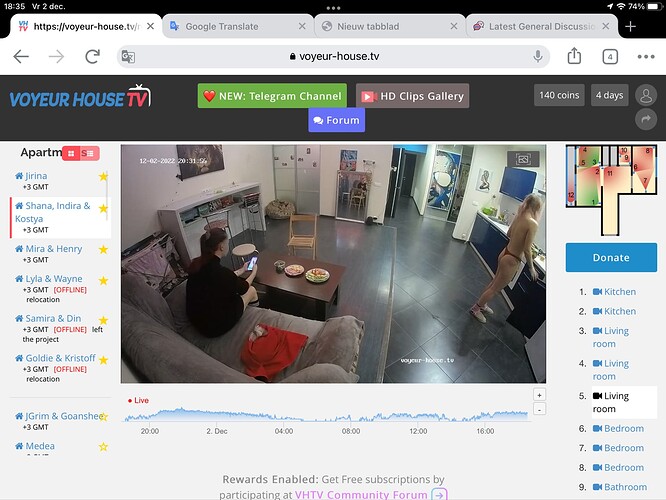Viewport: 666px width, 500px height.
Task: Jump to Live on the timeline
Action: coord(138,400)
